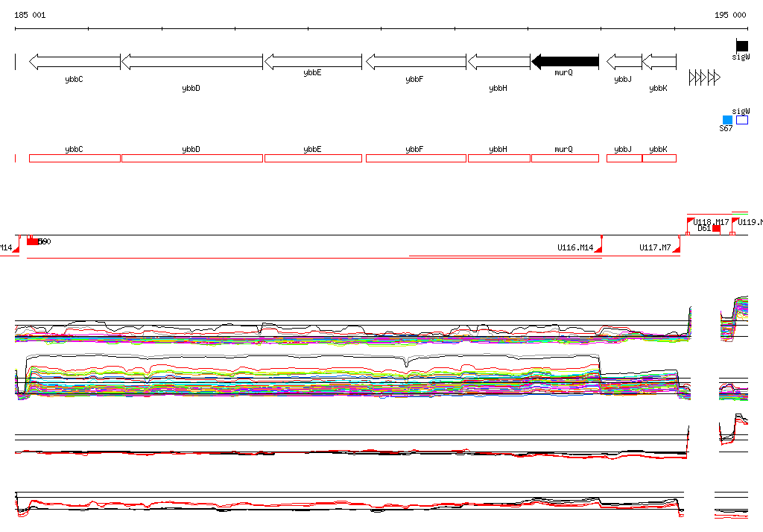The width and height of the screenshot is (763, 532).
Task: Click the ybbD label above red box
Action: [x=191, y=150]
